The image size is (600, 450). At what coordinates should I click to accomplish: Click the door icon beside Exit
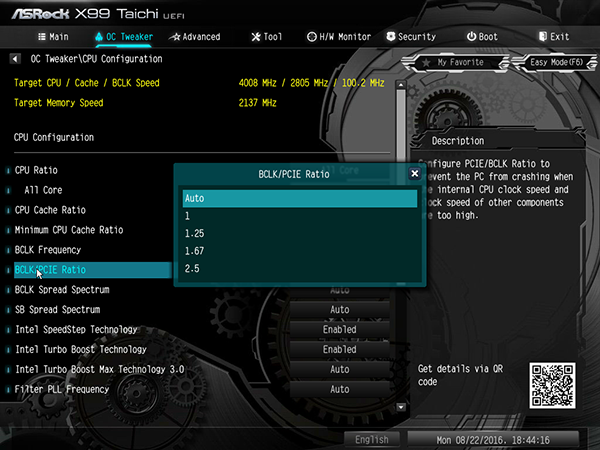[543, 36]
